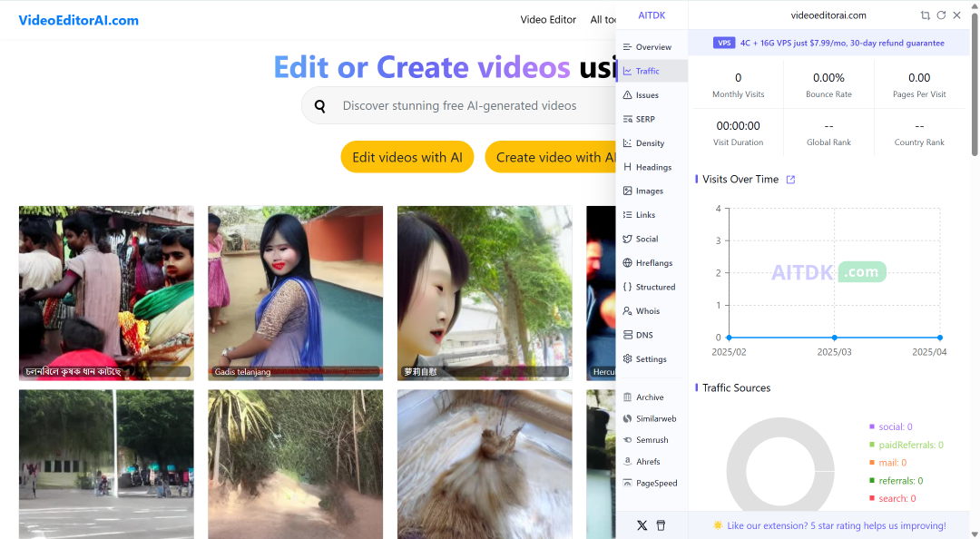This screenshot has width=980, height=539.
Task: Click the Links list icon
Action: 628,214
